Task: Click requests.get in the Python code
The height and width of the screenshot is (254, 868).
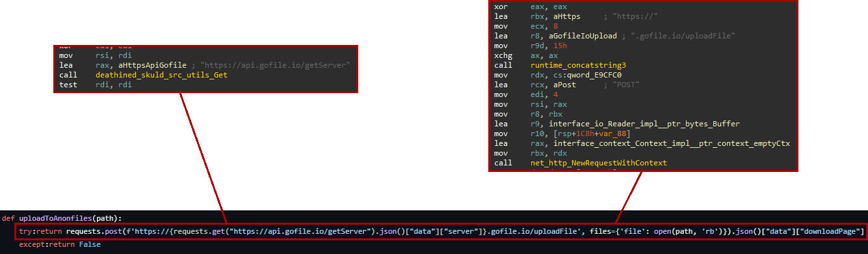Action: click(x=201, y=231)
